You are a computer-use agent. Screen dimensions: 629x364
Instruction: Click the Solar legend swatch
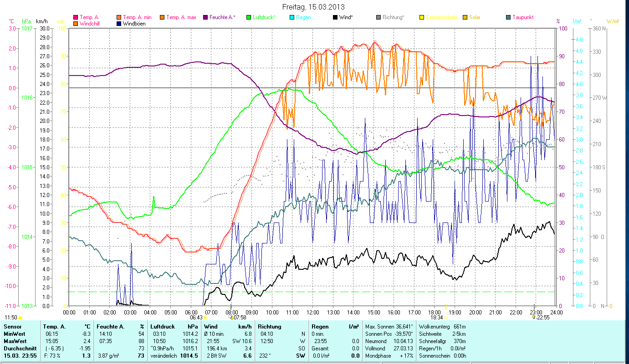465,17
